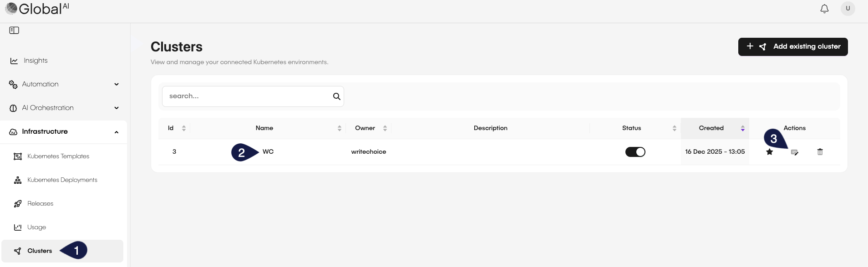Open Releases from the sidebar

click(x=40, y=203)
